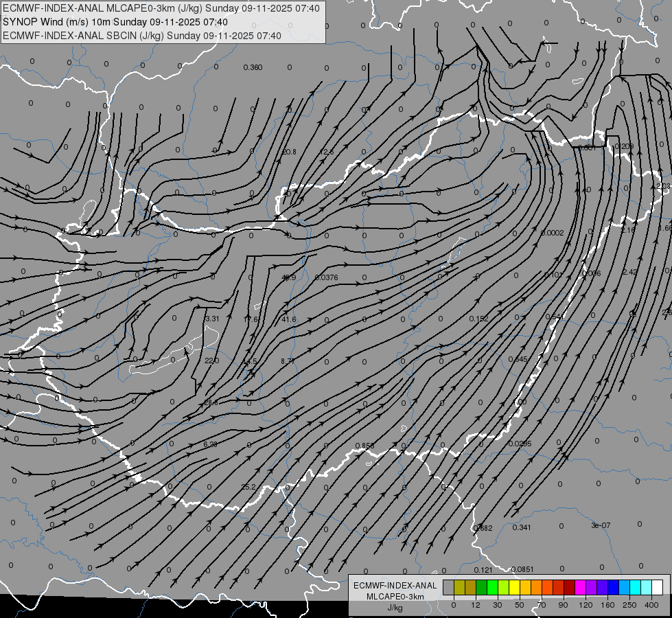Click the magenta legend swatch

coord(580,587)
